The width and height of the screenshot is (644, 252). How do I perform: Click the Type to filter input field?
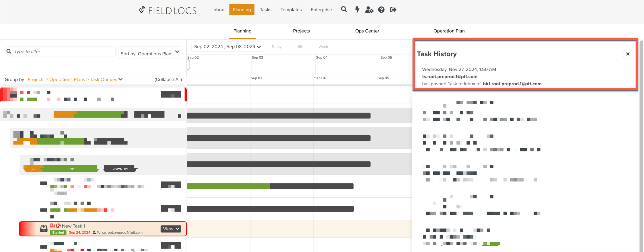[62, 52]
